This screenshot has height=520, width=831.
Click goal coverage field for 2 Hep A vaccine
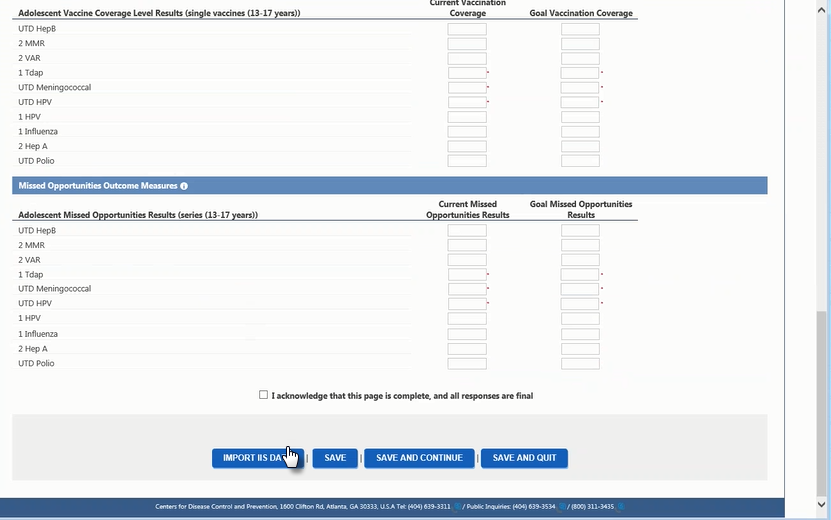580,146
